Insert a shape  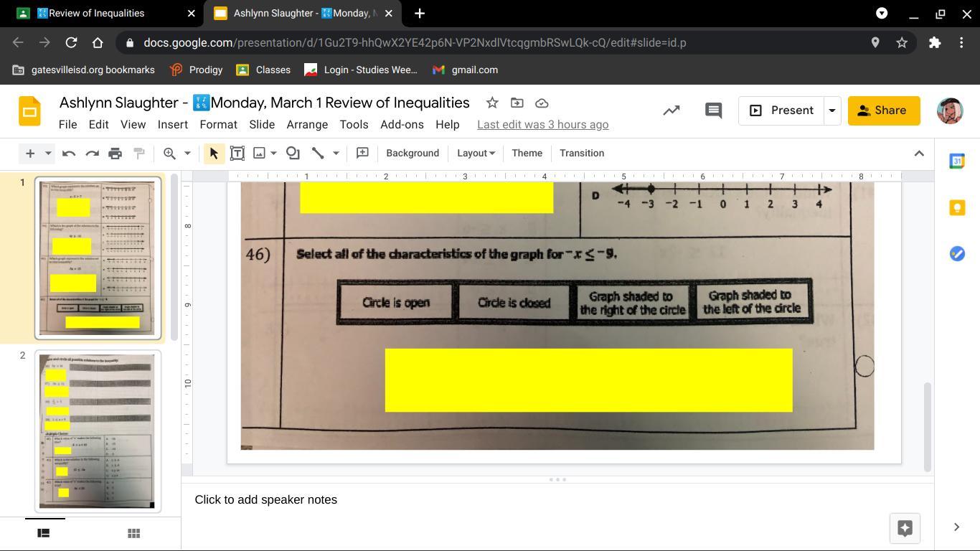293,153
